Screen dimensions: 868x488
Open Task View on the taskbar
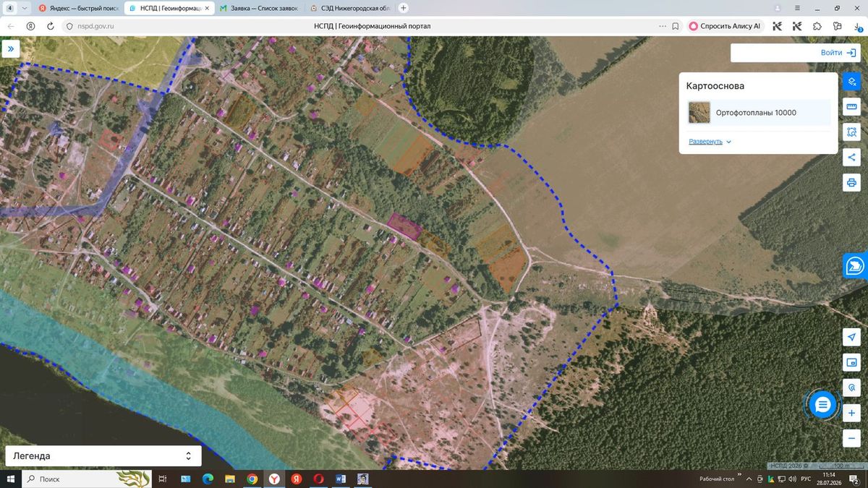point(163,479)
